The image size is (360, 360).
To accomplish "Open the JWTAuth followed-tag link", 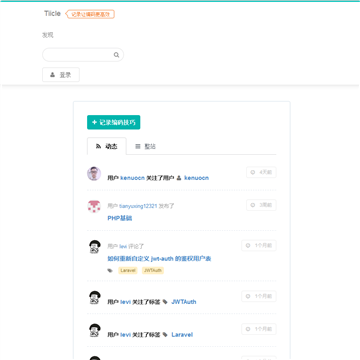I will click(184, 302).
